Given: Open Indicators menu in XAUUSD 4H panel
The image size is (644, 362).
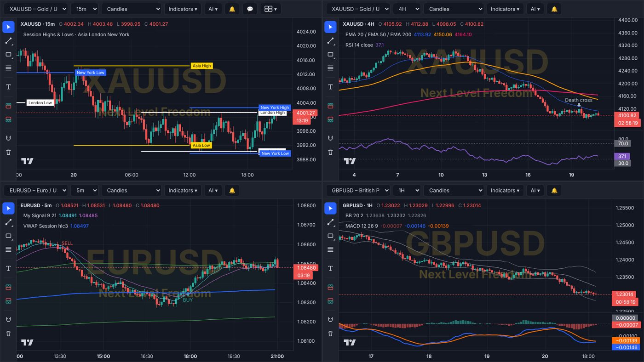Looking at the screenshot, I should point(505,9).
